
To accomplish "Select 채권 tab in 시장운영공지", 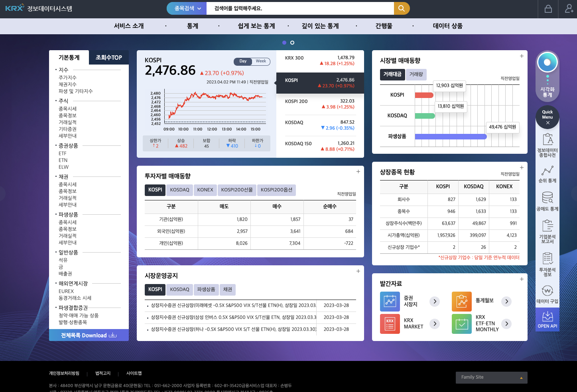I will (x=228, y=290).
